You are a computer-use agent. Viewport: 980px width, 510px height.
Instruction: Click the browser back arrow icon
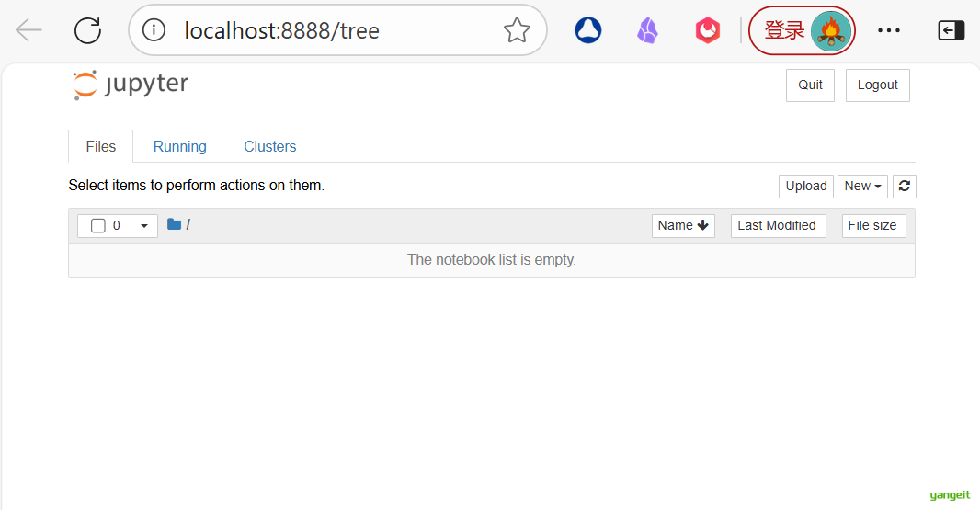point(28,30)
